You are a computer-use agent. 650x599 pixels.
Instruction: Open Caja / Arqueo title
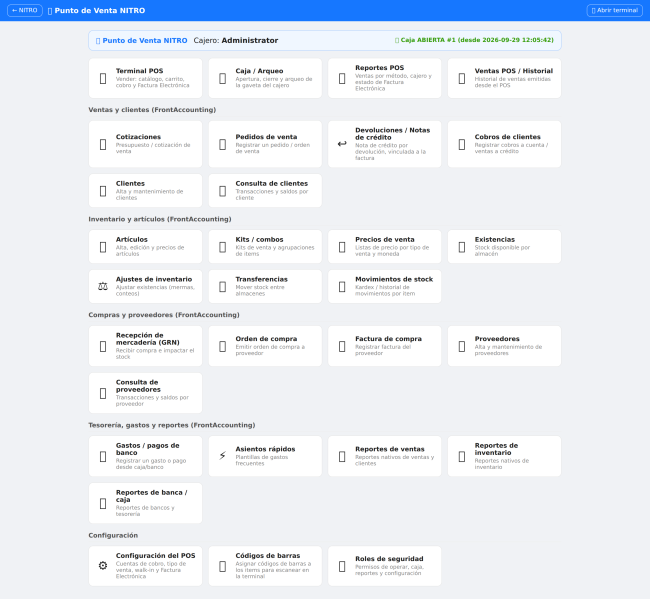[259, 71]
